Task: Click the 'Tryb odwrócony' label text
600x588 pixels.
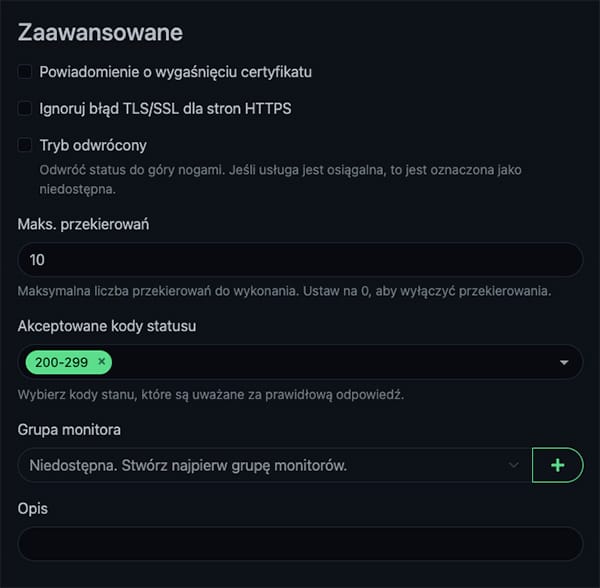Action: tap(93, 145)
